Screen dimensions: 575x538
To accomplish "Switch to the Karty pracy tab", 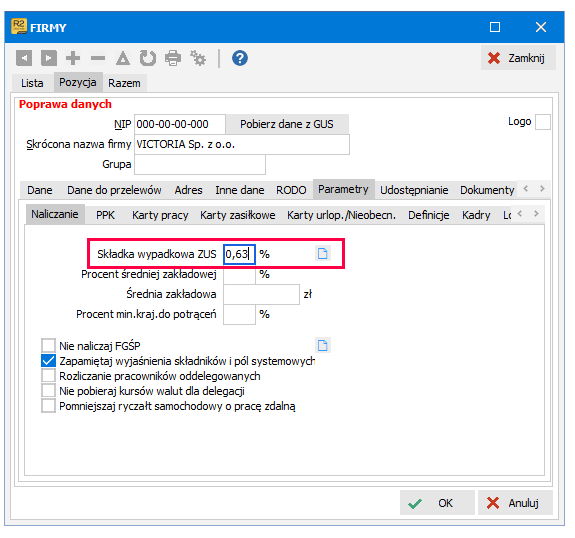I will 160,215.
